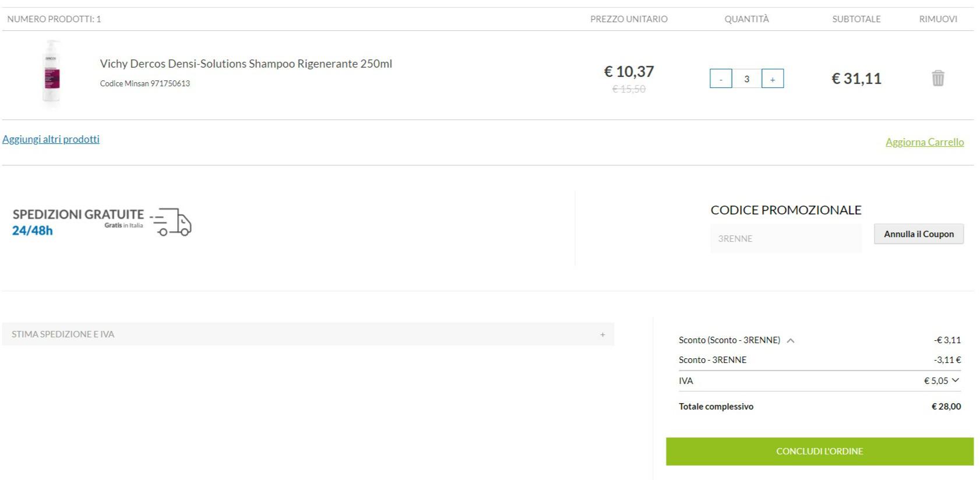
Task: Increase shampoo quantity with plus button
Action: (773, 79)
